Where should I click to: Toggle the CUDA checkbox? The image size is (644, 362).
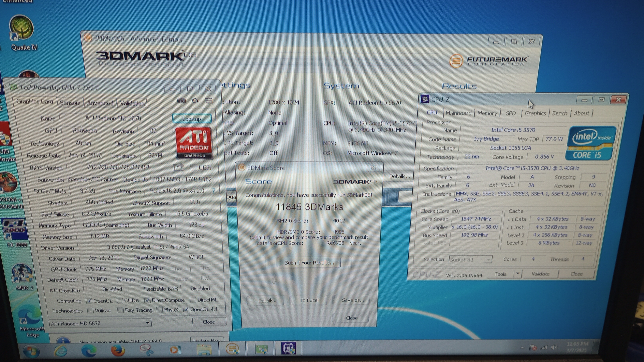click(120, 300)
